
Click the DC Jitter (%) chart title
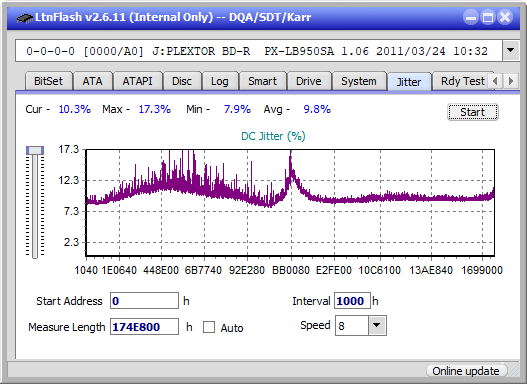click(273, 136)
